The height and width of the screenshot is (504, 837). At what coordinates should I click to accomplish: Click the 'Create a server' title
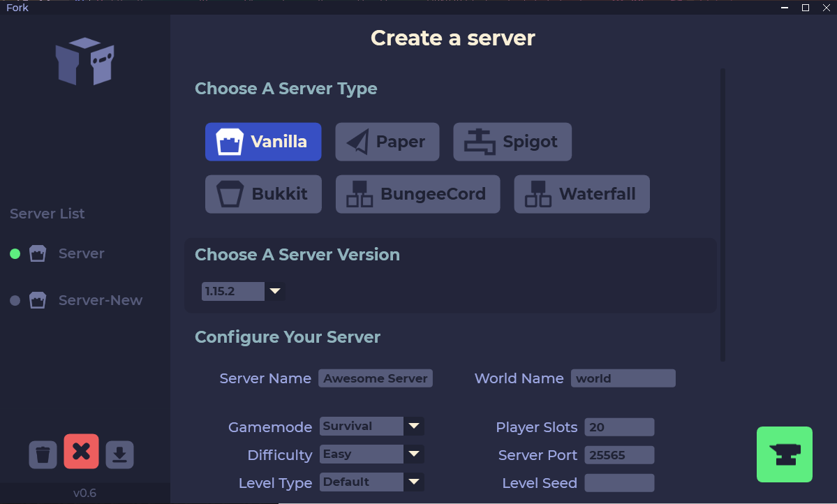(452, 38)
